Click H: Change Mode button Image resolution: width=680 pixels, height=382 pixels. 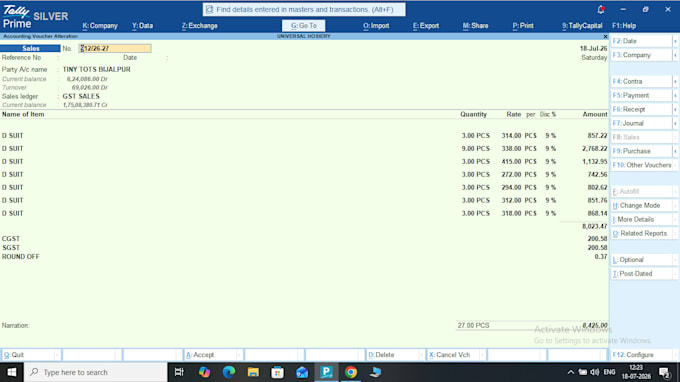coord(641,206)
